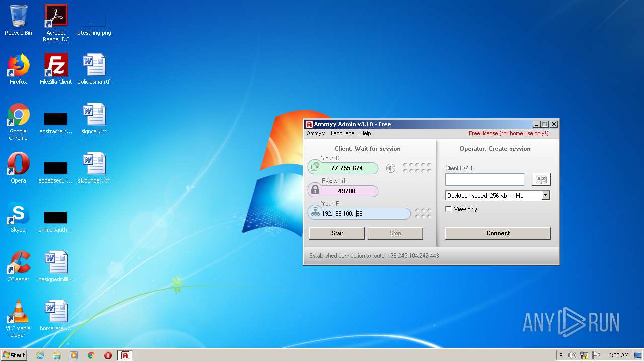Click the Your ID value 77 755 674
This screenshot has width=644, height=362.
point(347,168)
